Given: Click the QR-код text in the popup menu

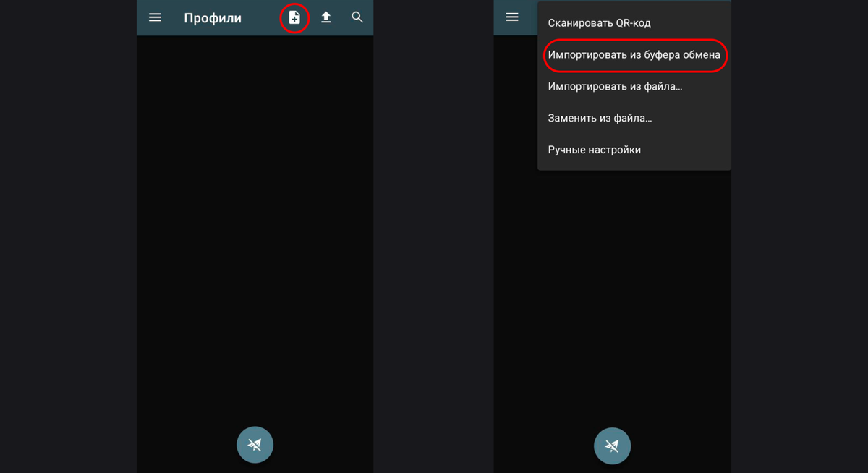Looking at the screenshot, I should tap(634, 23).
